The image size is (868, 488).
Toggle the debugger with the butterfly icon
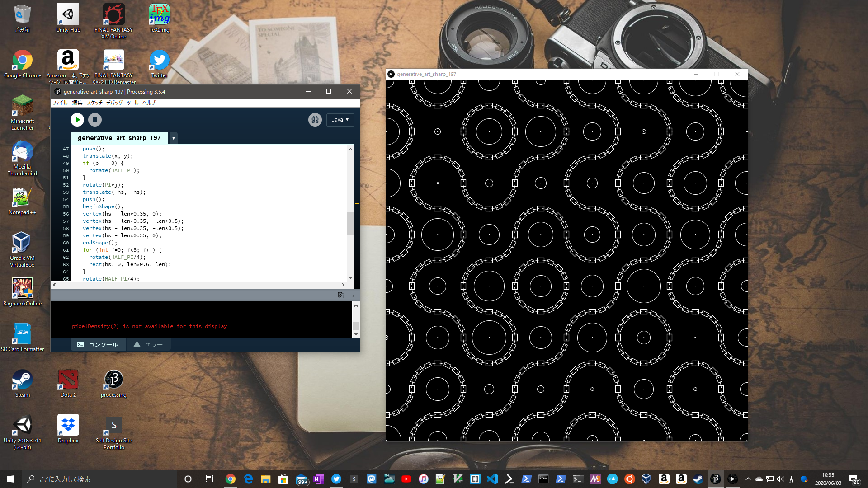click(315, 120)
